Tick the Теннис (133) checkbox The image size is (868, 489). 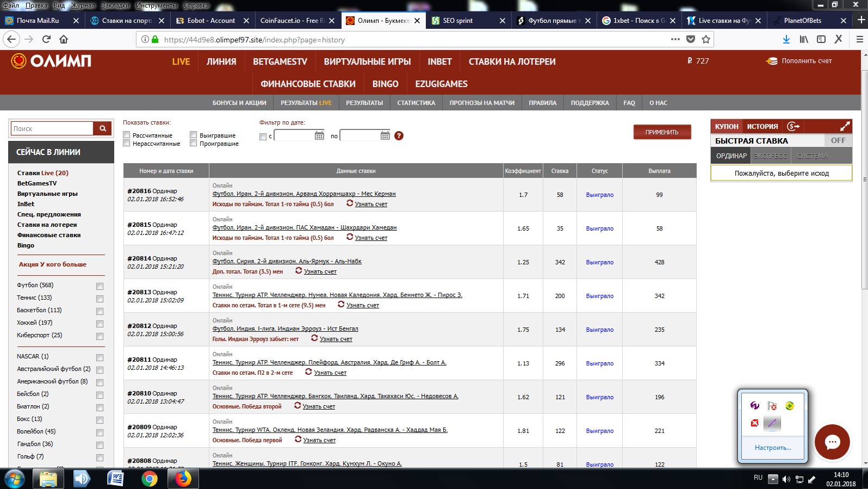(100, 299)
